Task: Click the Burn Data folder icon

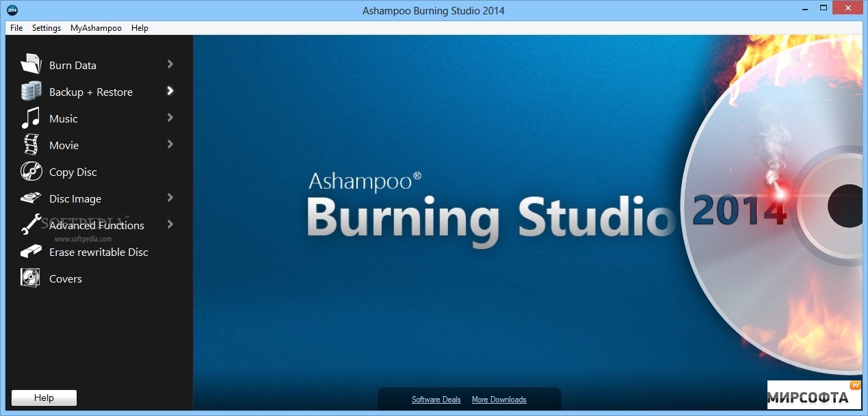Action: point(31,64)
